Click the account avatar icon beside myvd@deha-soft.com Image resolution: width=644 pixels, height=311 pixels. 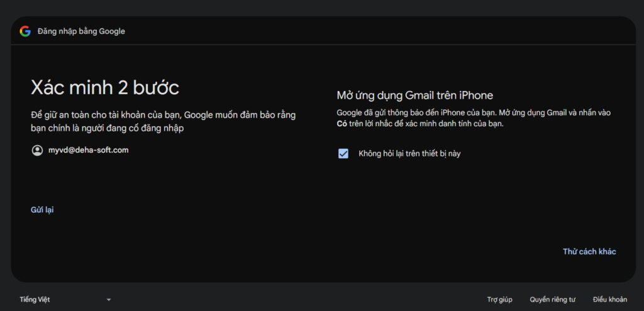coord(37,151)
